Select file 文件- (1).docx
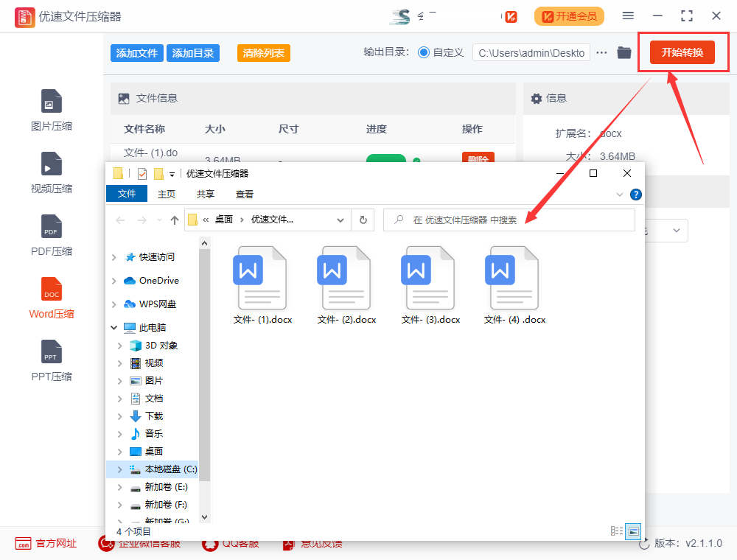Screen dimensions: 737x560 [x=262, y=285]
